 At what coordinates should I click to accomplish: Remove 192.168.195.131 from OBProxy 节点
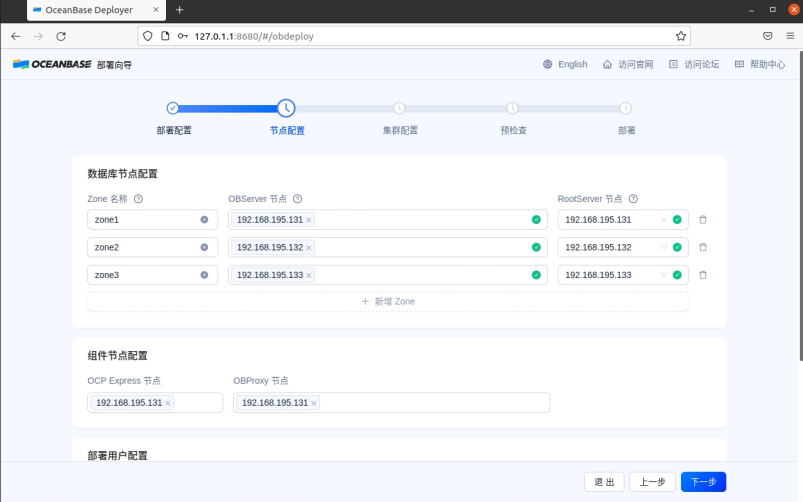[313, 403]
